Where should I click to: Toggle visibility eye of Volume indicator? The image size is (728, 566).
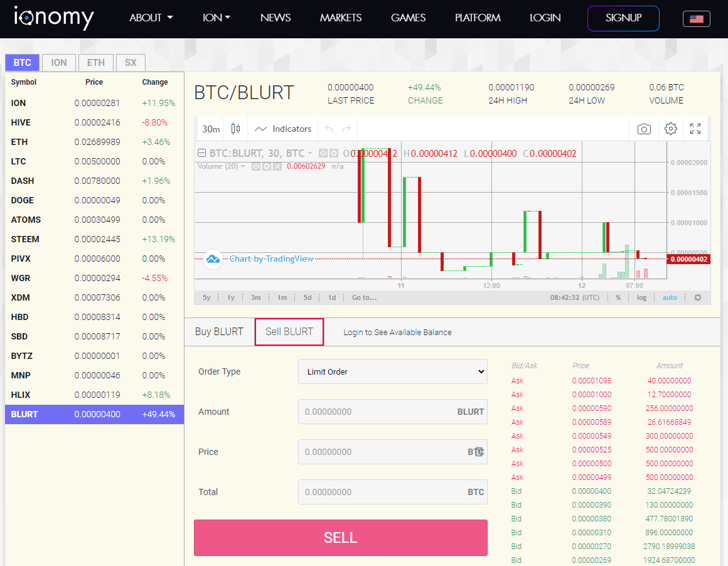click(256, 166)
